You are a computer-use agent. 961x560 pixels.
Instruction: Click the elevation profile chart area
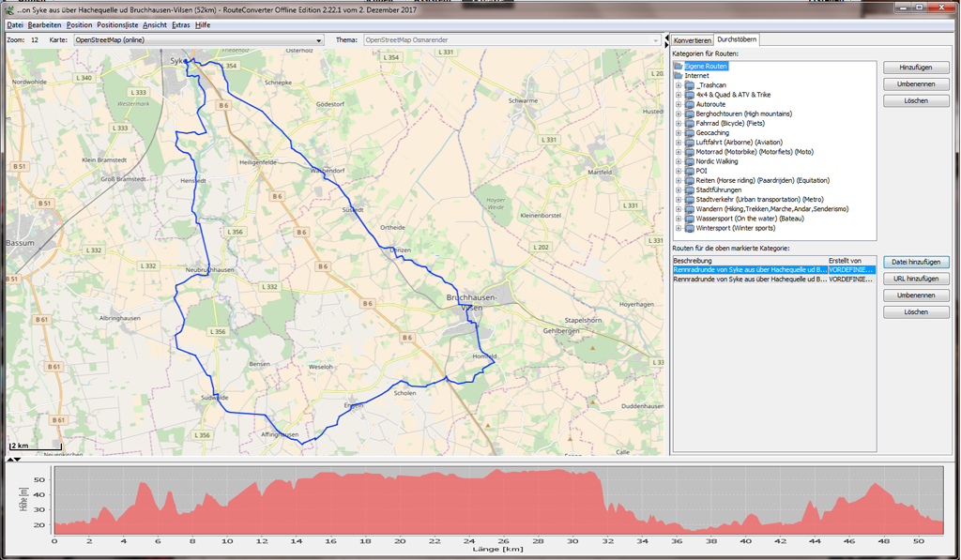coord(498,500)
